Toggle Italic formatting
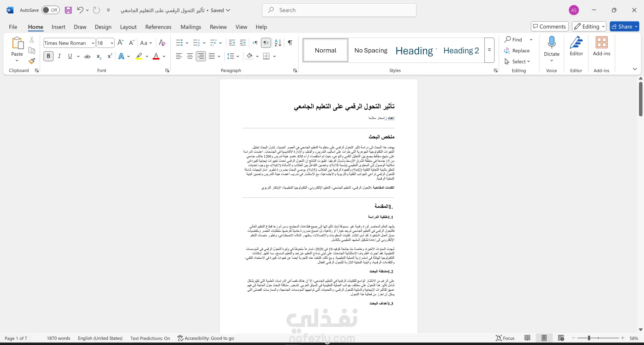The image size is (644, 345). click(59, 56)
